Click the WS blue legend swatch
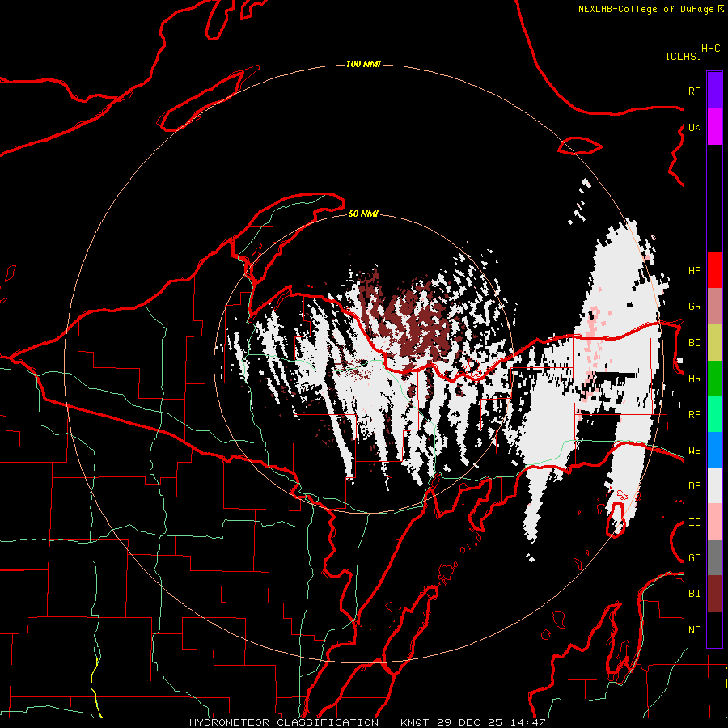The height and width of the screenshot is (728, 728). click(714, 450)
